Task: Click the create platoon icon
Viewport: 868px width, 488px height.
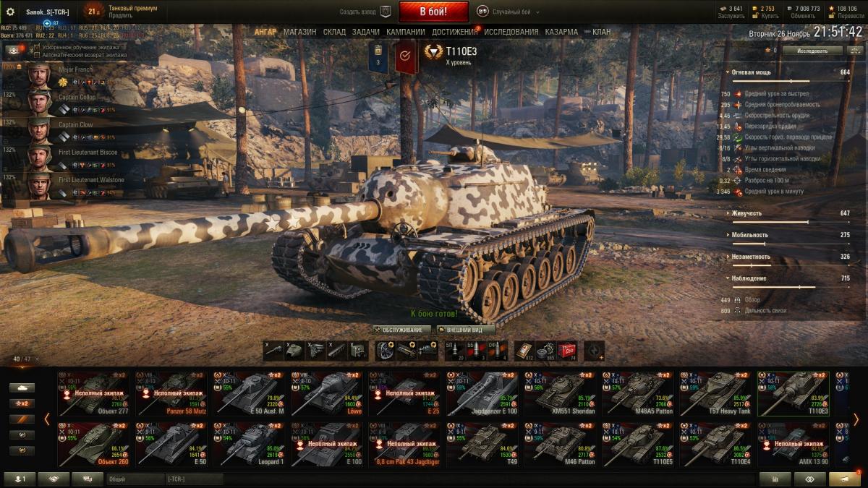Action: click(x=386, y=12)
